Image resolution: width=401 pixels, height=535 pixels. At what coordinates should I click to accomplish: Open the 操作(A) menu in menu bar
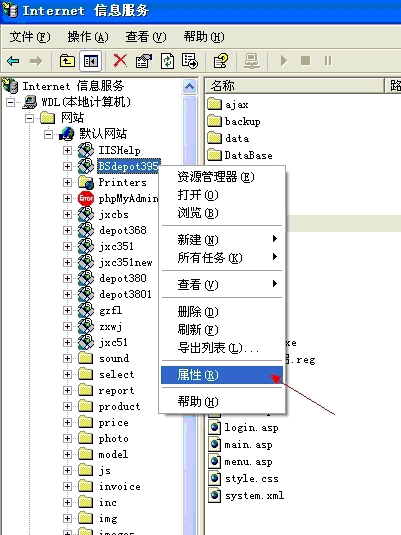click(x=88, y=37)
